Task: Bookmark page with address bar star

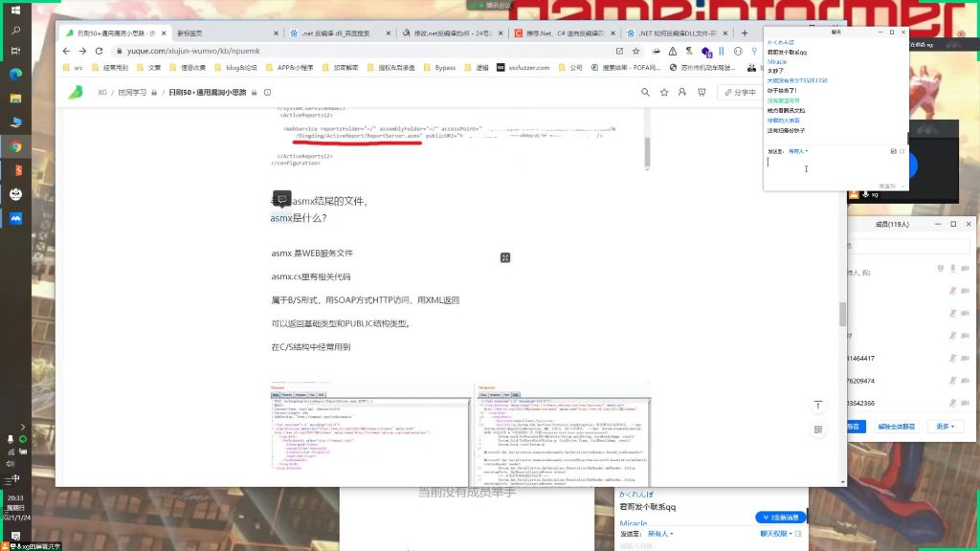Action: click(635, 52)
